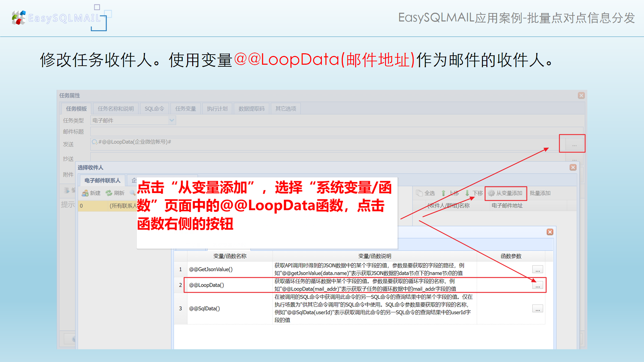Click the 刷新 refresh icon

coord(109,193)
